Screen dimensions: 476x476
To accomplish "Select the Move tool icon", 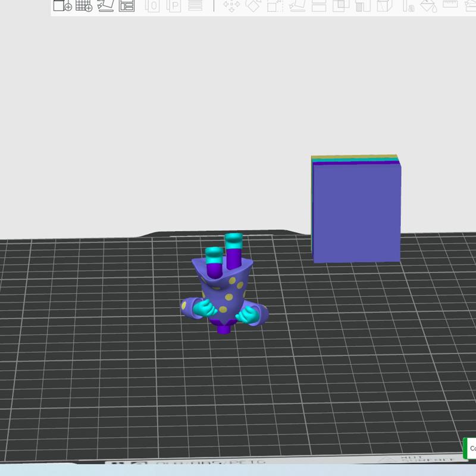I will point(231,5).
